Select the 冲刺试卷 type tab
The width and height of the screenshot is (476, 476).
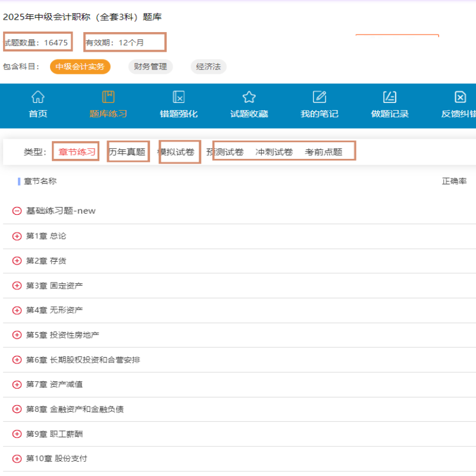274,152
